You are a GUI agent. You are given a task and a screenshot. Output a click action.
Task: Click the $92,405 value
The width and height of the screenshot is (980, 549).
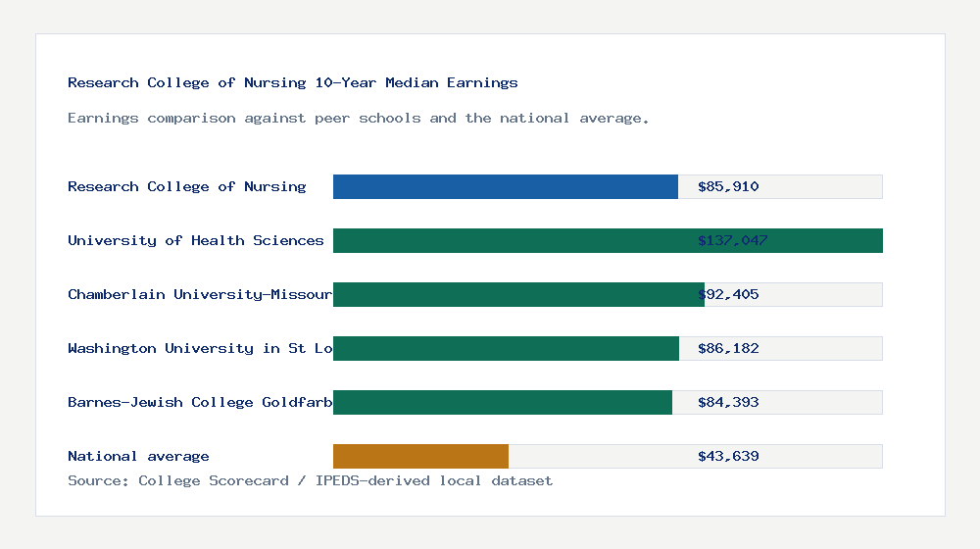tap(728, 294)
